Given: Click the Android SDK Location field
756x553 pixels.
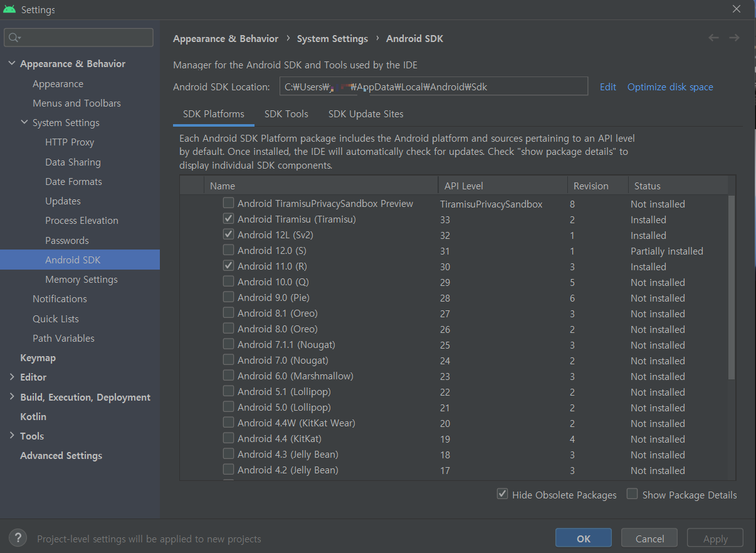Looking at the screenshot, I should point(434,87).
